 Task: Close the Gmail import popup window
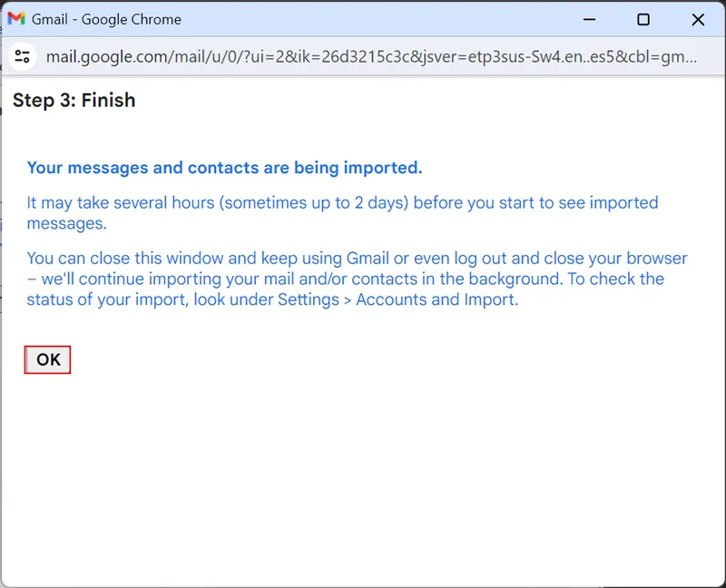coord(698,19)
